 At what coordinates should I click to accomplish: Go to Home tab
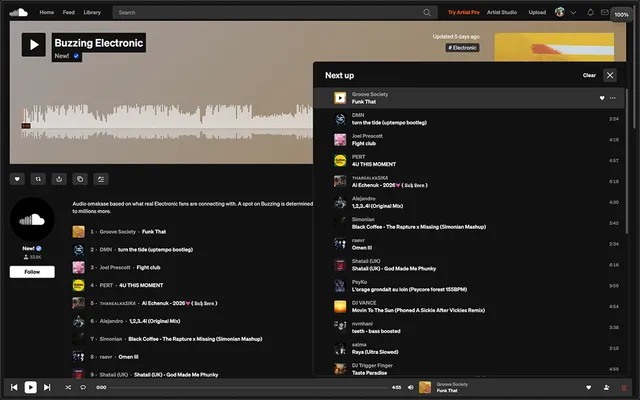point(47,13)
